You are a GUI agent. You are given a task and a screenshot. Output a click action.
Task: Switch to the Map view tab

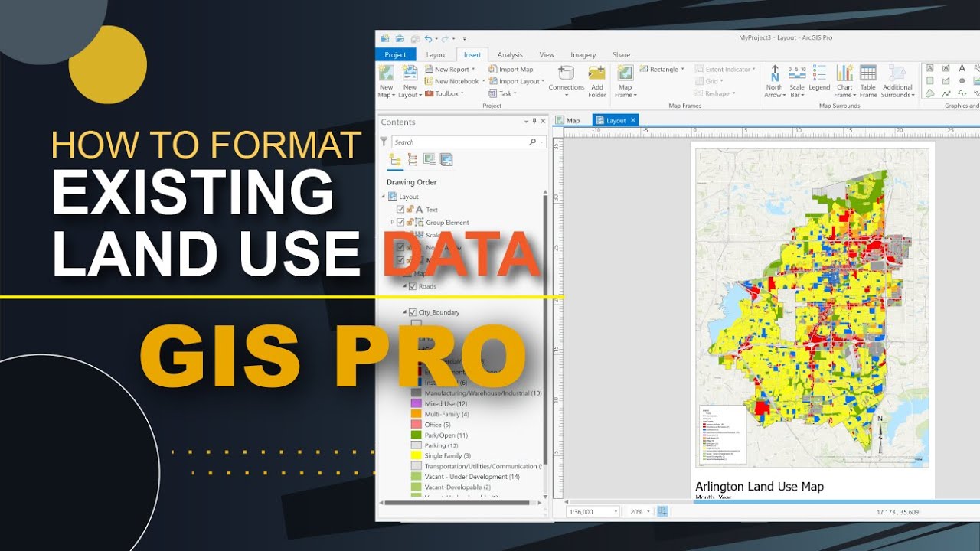[x=568, y=120]
